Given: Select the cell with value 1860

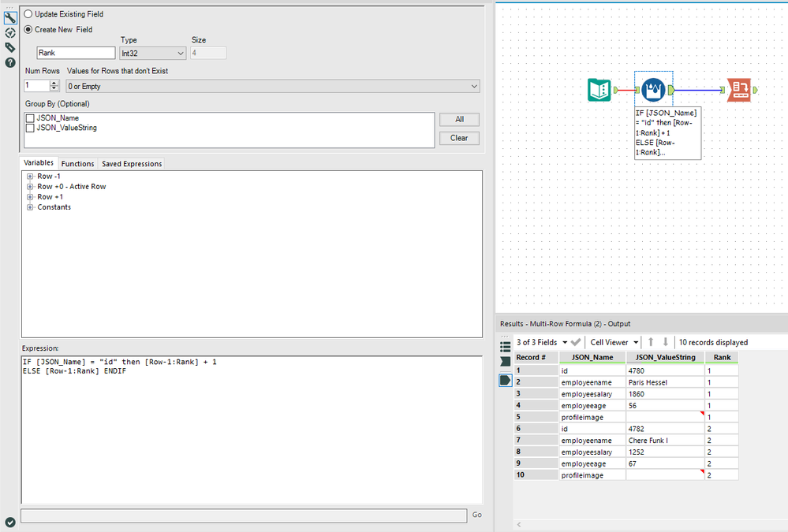Looking at the screenshot, I should 666,394.
